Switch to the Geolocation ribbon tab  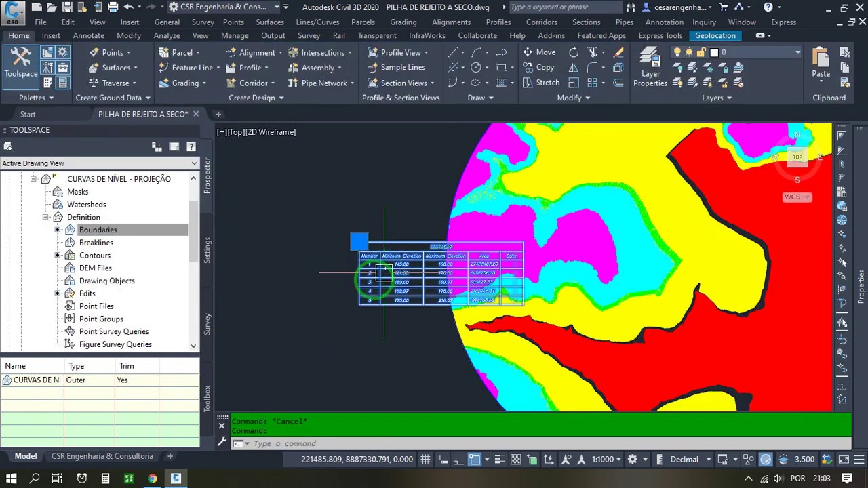click(715, 35)
